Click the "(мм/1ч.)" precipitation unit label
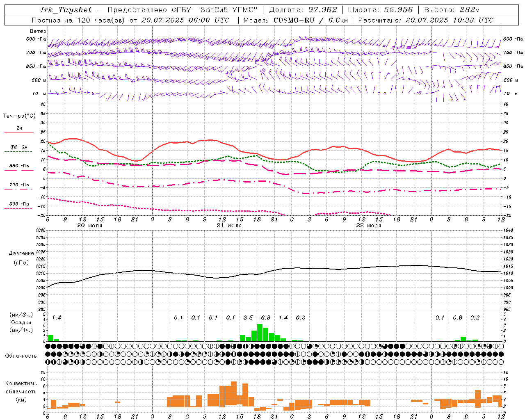 pos(21,330)
